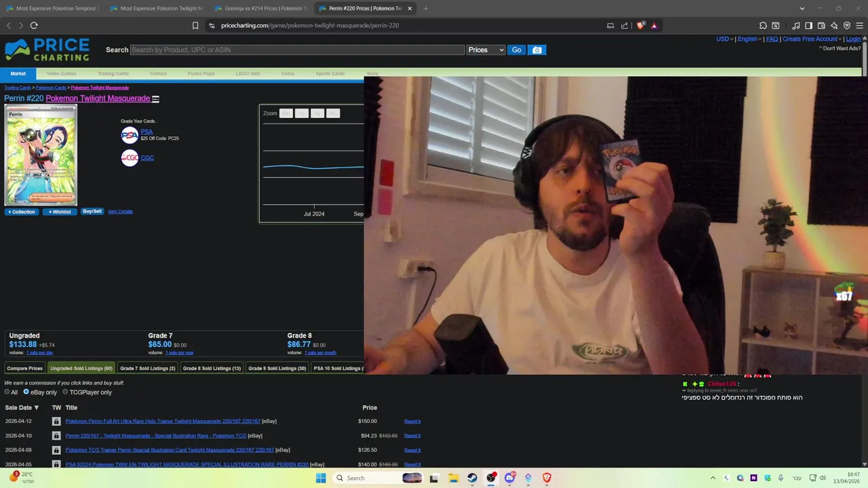This screenshot has height=488, width=868.
Task: Click the PriceCharting logo
Action: [x=47, y=49]
